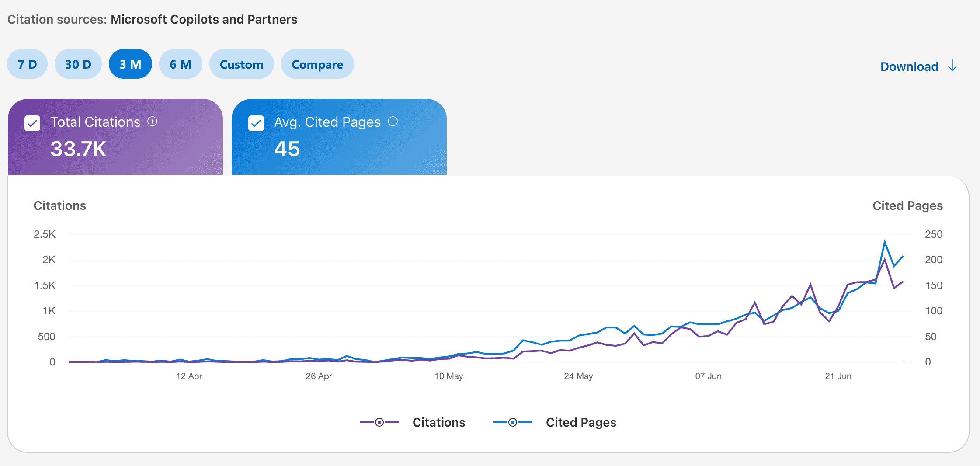Click the 2.5K left axis label

(45, 234)
